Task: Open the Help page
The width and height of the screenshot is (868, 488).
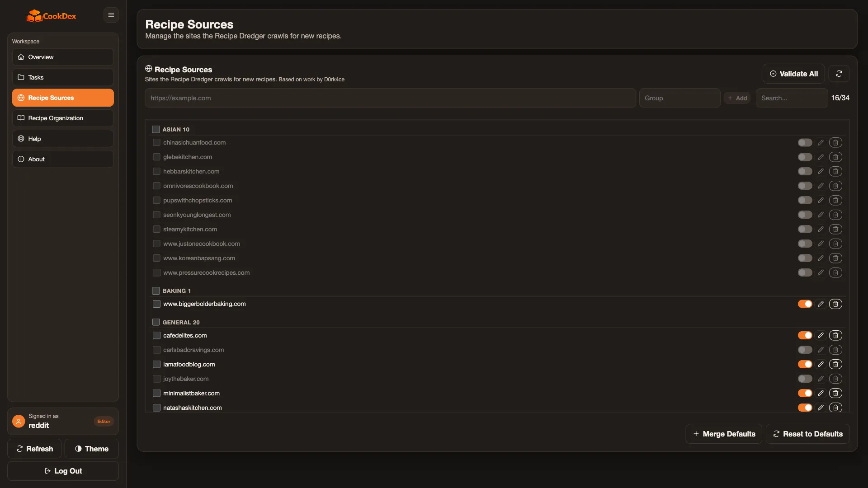Action: (63, 139)
